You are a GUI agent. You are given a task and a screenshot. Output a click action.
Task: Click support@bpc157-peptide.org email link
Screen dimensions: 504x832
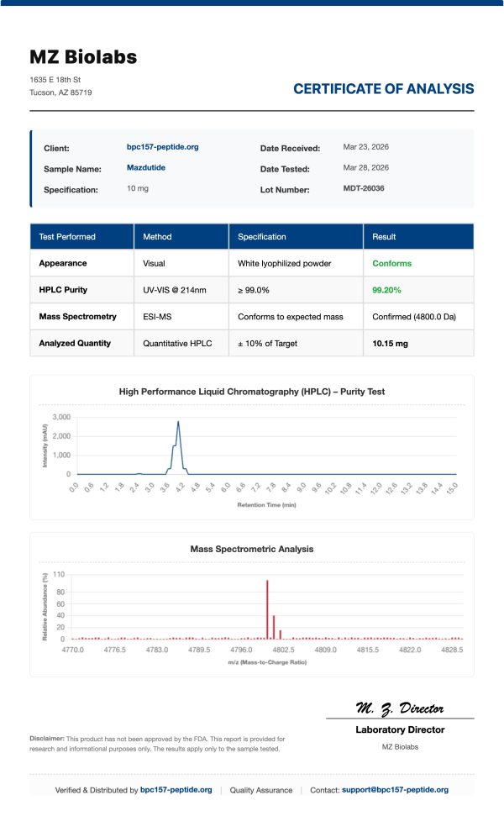pyautogui.click(x=396, y=789)
